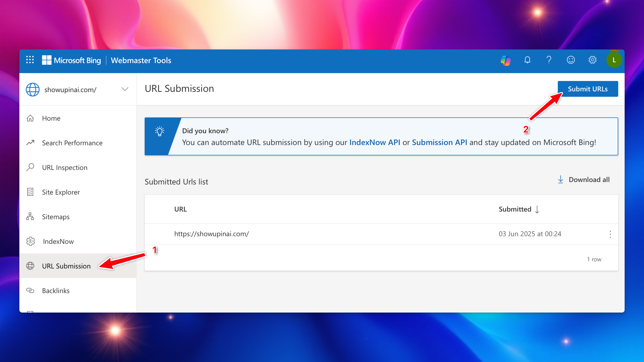
Task: Click the URL Submission globe icon
Action: coord(30,266)
